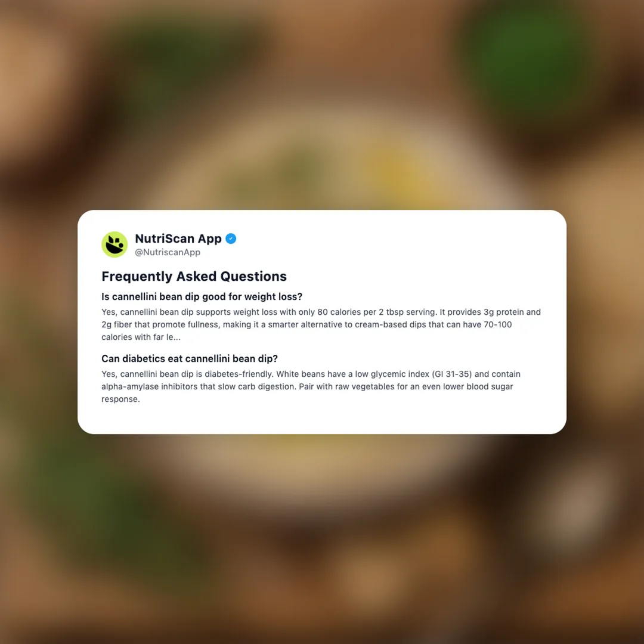Viewport: 644px width, 644px height.
Task: Expand the diabetics question heading
Action: [x=190, y=358]
